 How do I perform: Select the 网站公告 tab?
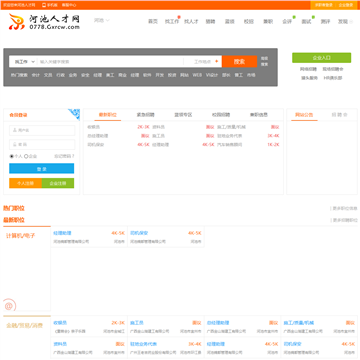click(x=304, y=115)
